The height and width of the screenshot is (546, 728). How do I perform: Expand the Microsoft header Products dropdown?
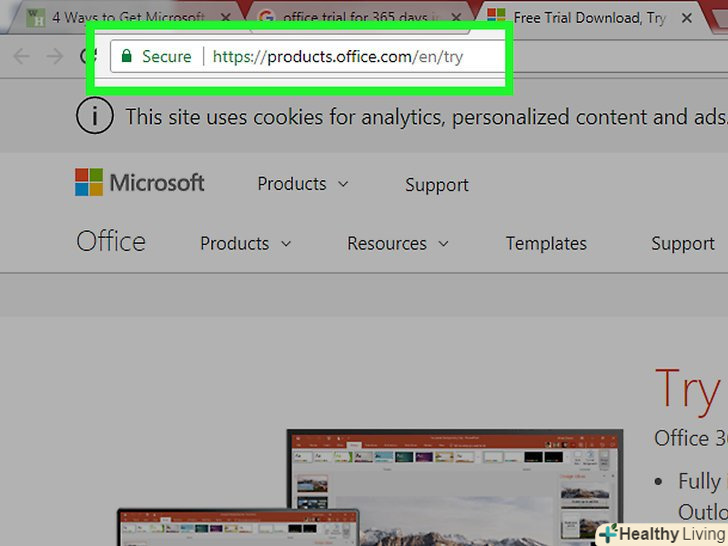click(303, 184)
